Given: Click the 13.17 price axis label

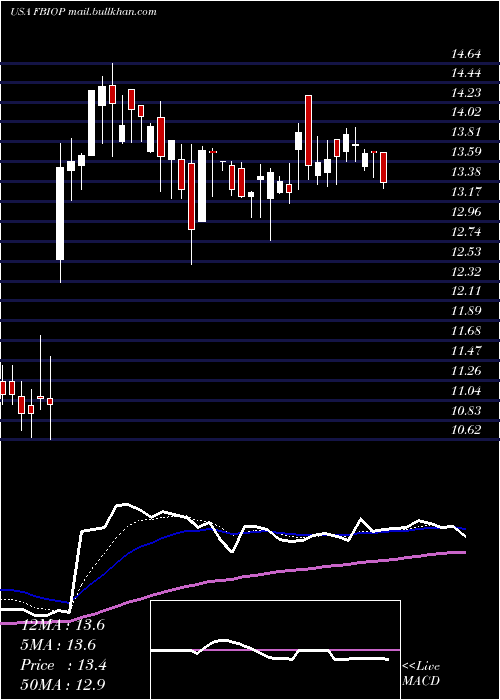Looking at the screenshot, I should [466, 192].
